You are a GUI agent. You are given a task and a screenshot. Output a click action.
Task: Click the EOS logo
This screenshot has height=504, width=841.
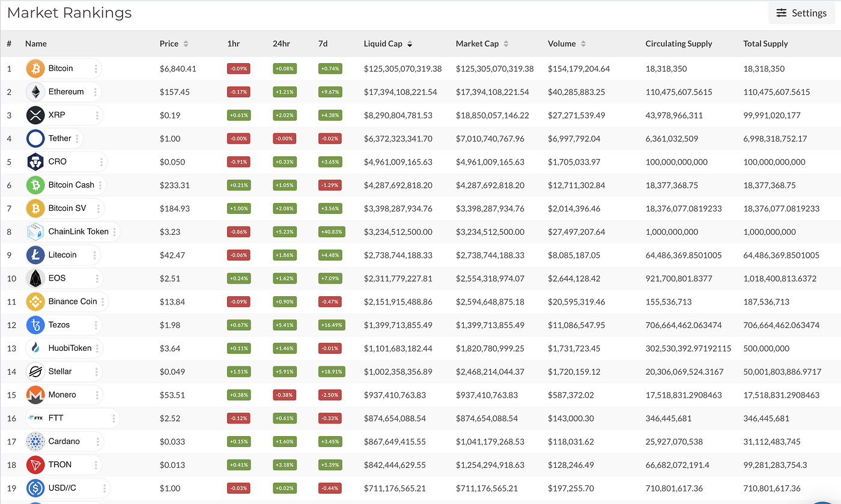pyautogui.click(x=35, y=278)
